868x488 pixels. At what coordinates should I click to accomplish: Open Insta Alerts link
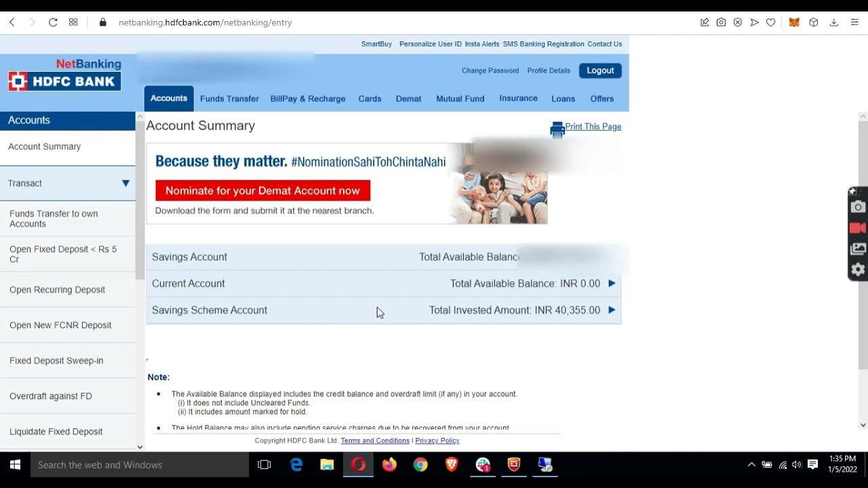click(x=482, y=44)
